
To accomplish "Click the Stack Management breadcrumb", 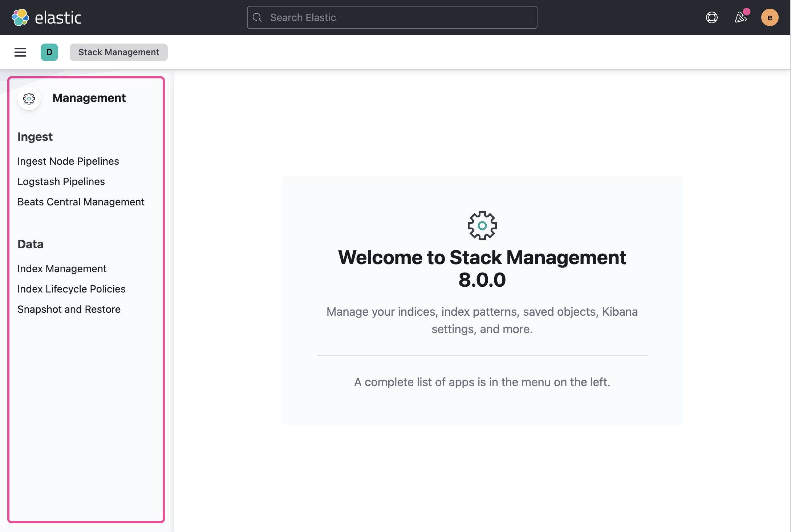I will tap(119, 52).
